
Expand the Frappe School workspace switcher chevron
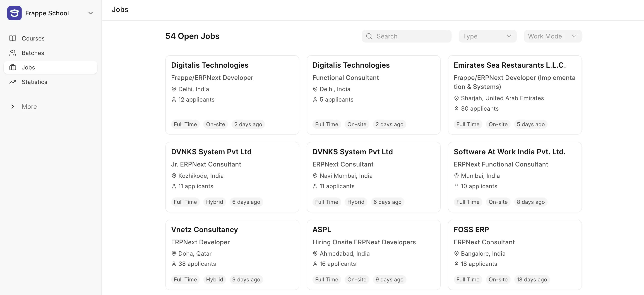coord(91,13)
